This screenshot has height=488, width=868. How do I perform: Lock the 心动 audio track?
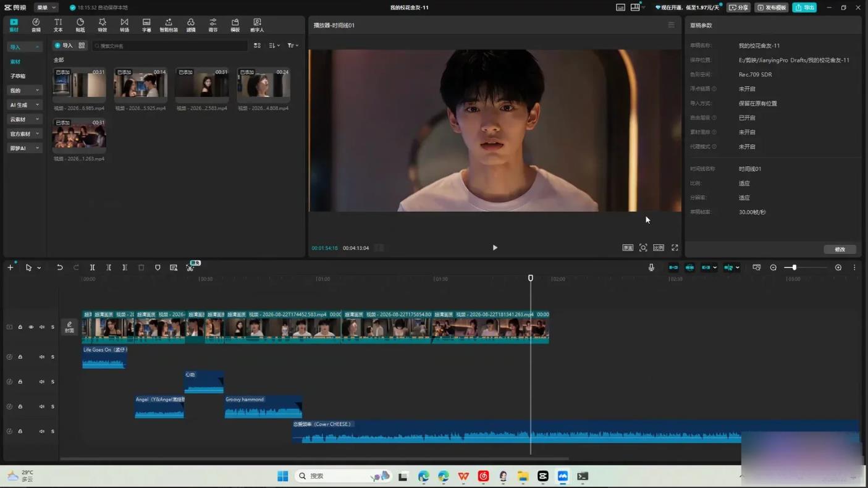point(20,382)
